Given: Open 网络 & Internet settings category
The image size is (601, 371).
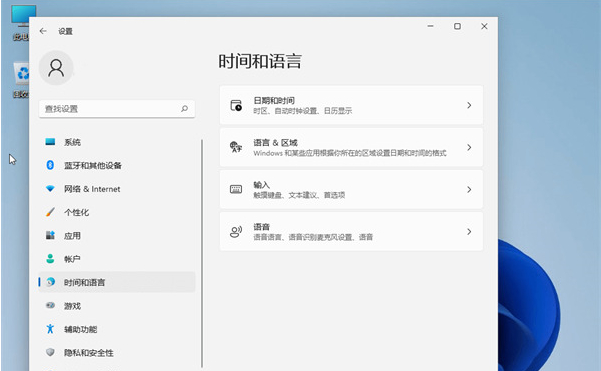Looking at the screenshot, I should click(117, 189).
